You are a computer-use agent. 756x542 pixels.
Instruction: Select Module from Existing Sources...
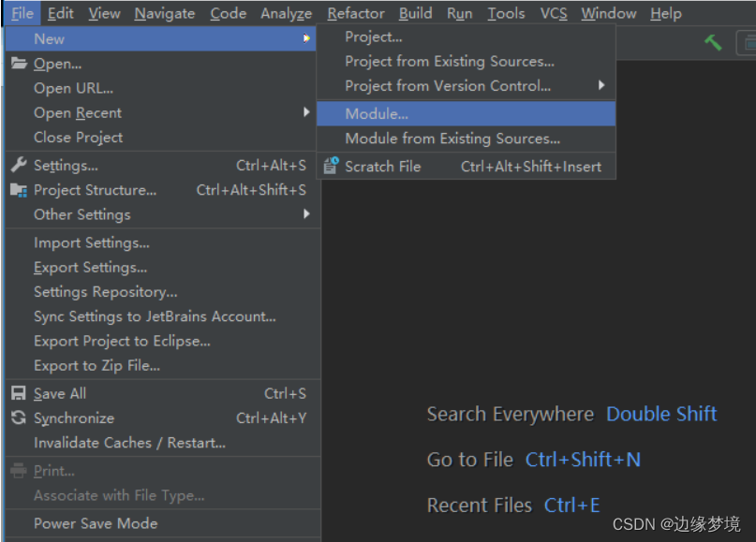pyautogui.click(x=466, y=139)
